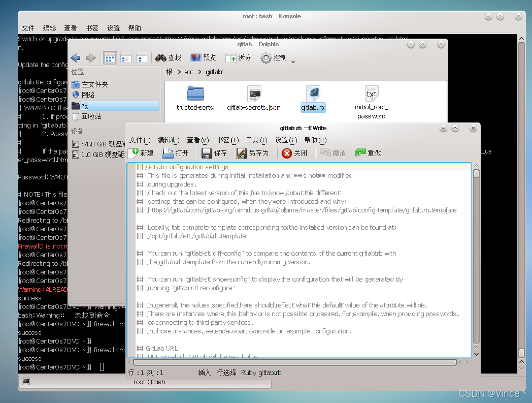The width and height of the screenshot is (532, 403).
Task: Click KWrite vertical scrollbar up arrow
Action: tap(476, 166)
